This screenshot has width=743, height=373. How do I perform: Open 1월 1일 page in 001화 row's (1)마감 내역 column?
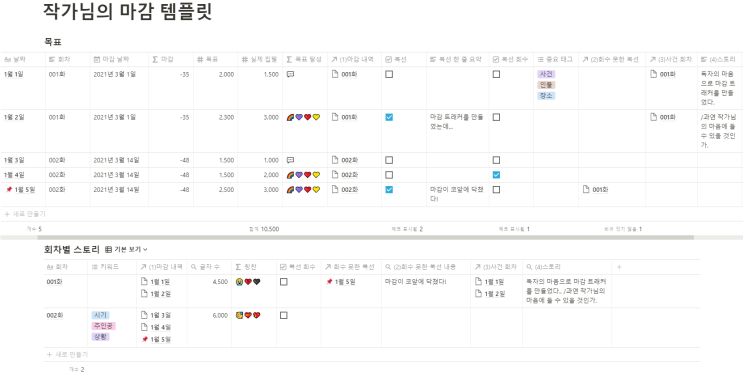156,282
